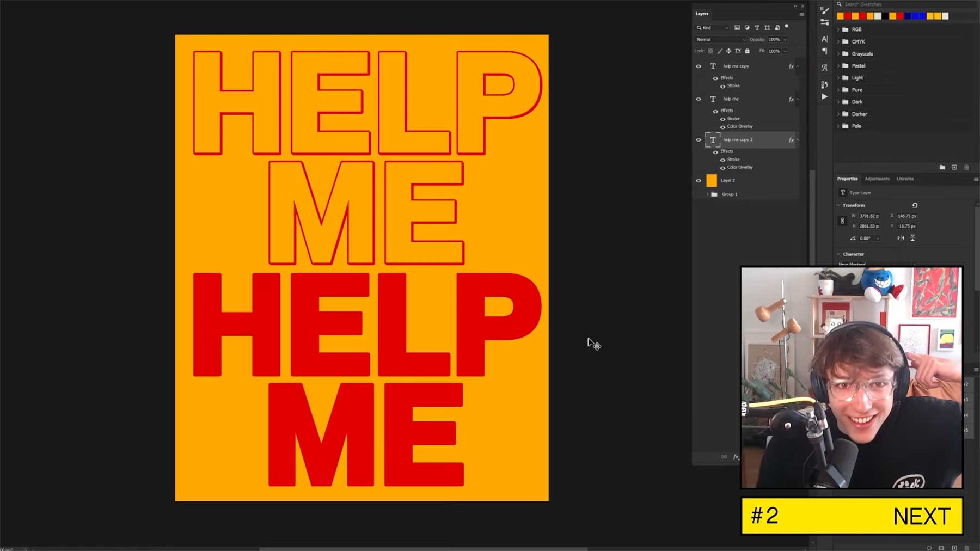Open the Character panel icon in dock
Viewport: 980px width, 551px height.
click(824, 39)
